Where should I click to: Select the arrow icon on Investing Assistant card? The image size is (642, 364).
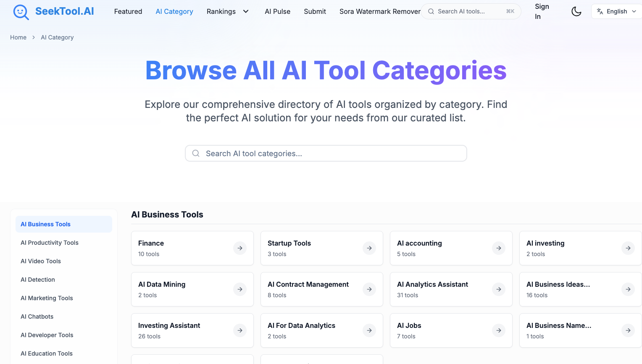pos(240,330)
